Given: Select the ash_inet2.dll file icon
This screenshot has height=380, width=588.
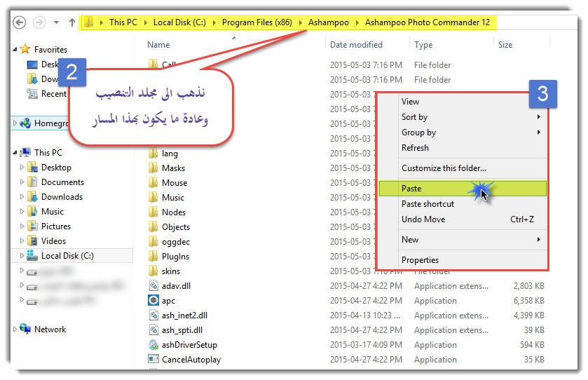Looking at the screenshot, I should 153,315.
